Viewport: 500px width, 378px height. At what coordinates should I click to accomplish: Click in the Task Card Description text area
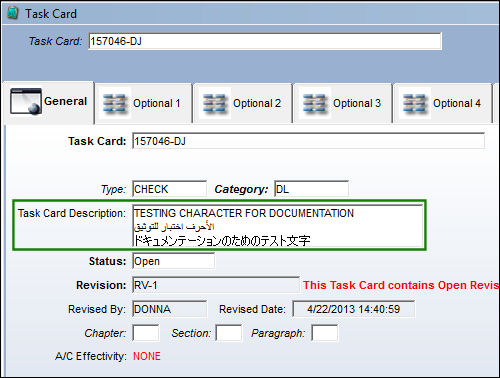(278, 226)
